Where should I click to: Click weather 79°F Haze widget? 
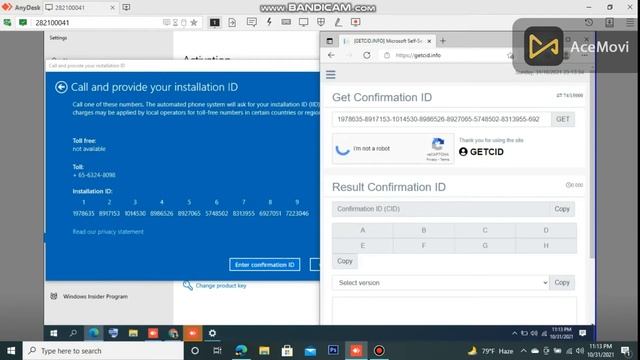(x=491, y=351)
